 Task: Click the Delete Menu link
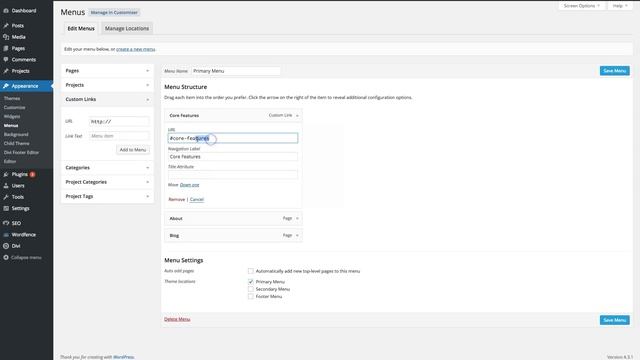tap(177, 319)
